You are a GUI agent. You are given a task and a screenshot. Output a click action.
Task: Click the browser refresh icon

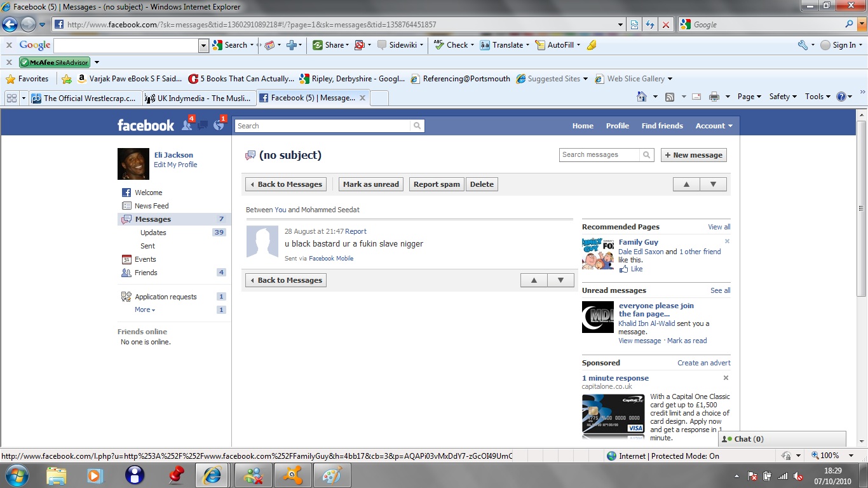pyautogui.click(x=649, y=25)
